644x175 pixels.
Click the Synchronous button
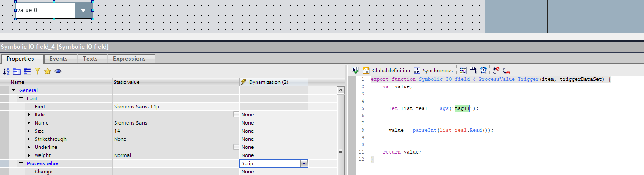[433, 71]
